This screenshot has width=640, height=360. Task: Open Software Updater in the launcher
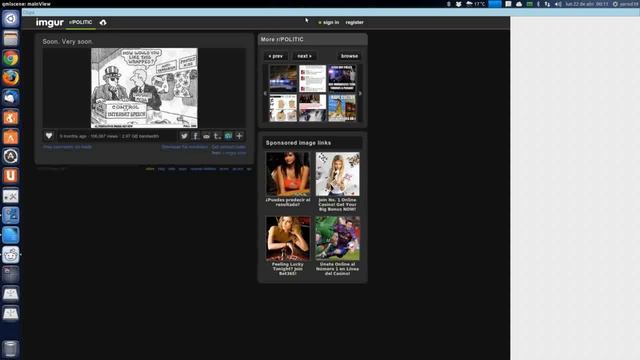11,156
